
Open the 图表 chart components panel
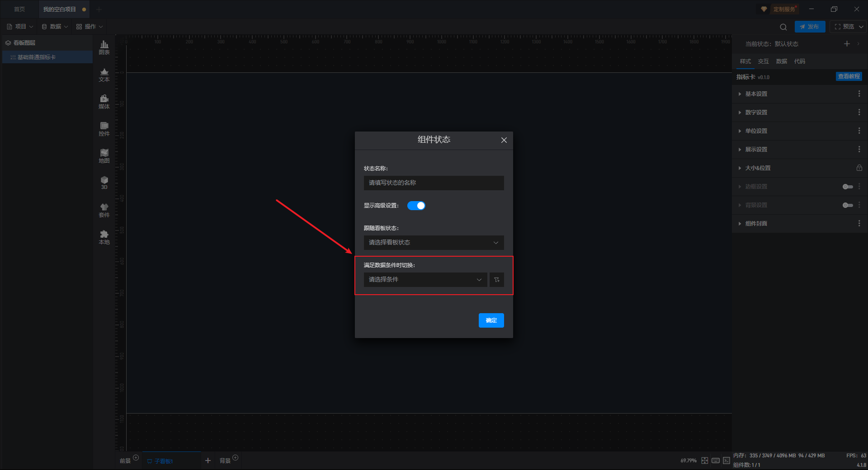[104, 47]
